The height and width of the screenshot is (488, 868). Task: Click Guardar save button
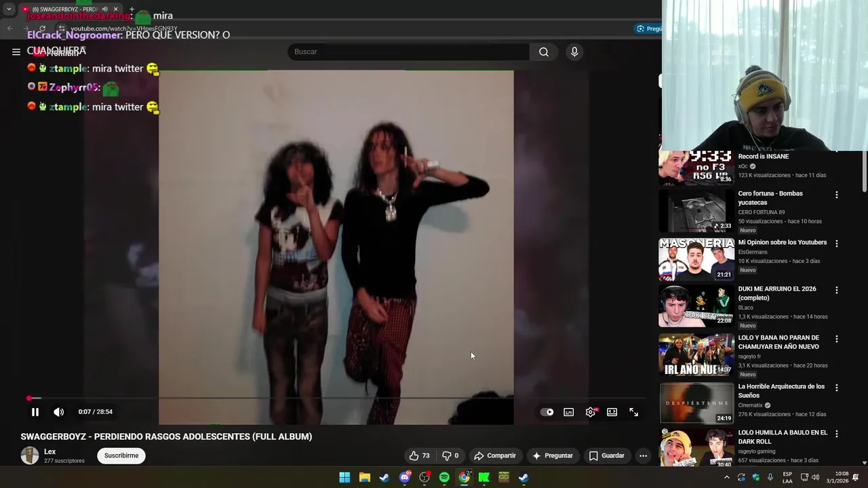tap(606, 455)
